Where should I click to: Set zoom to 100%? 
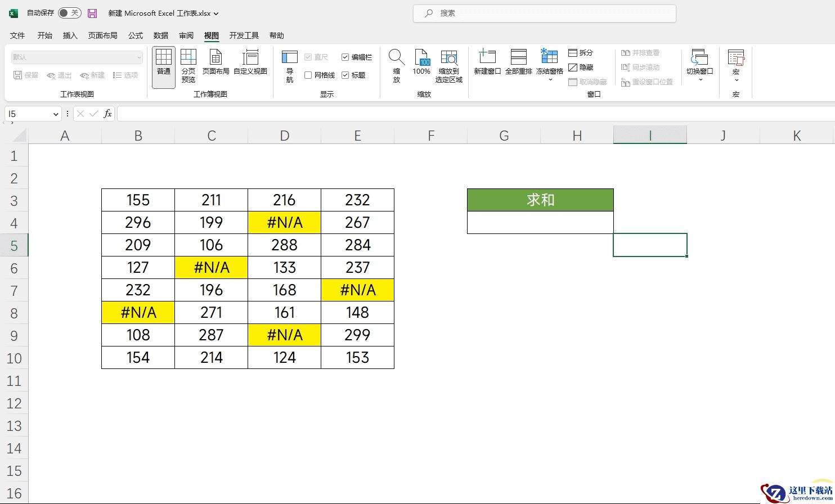click(x=421, y=62)
